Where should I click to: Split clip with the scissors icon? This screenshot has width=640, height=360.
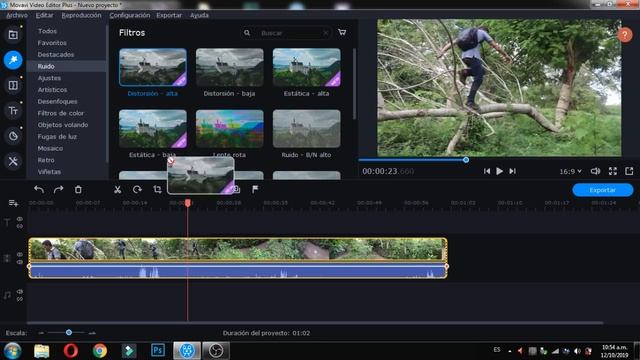point(118,189)
